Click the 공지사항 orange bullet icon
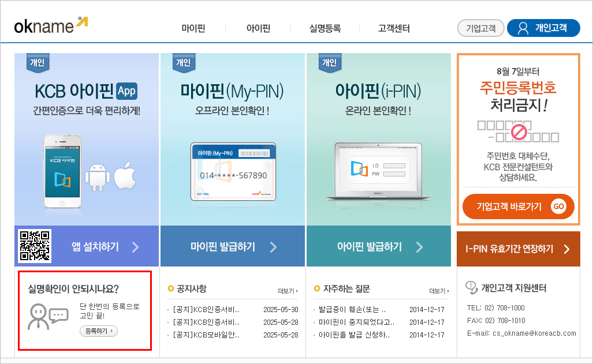 pos(170,289)
